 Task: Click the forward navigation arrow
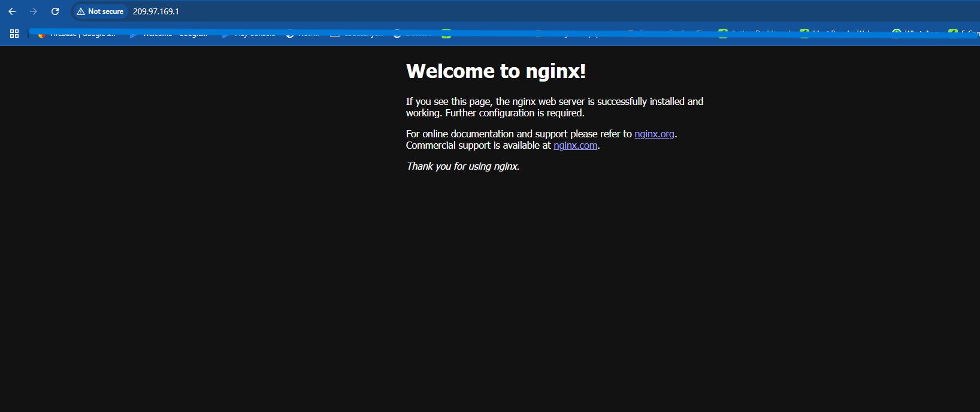point(34,11)
